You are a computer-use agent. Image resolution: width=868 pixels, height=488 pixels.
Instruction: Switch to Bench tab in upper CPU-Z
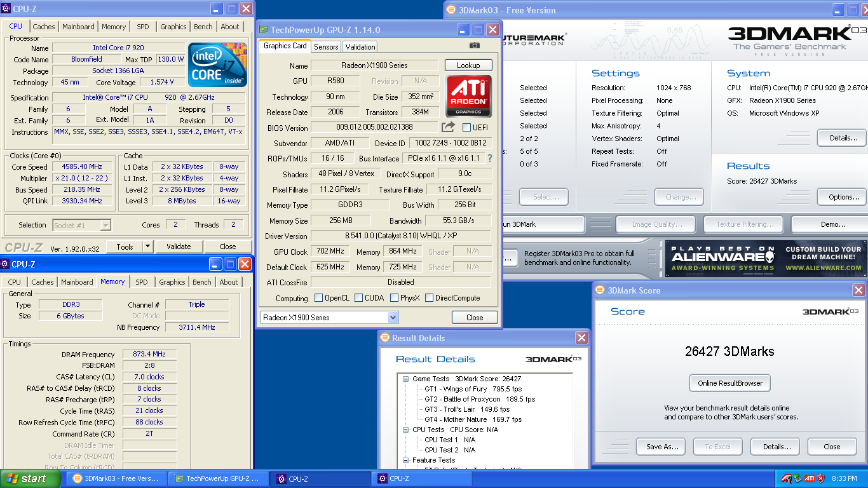203,27
